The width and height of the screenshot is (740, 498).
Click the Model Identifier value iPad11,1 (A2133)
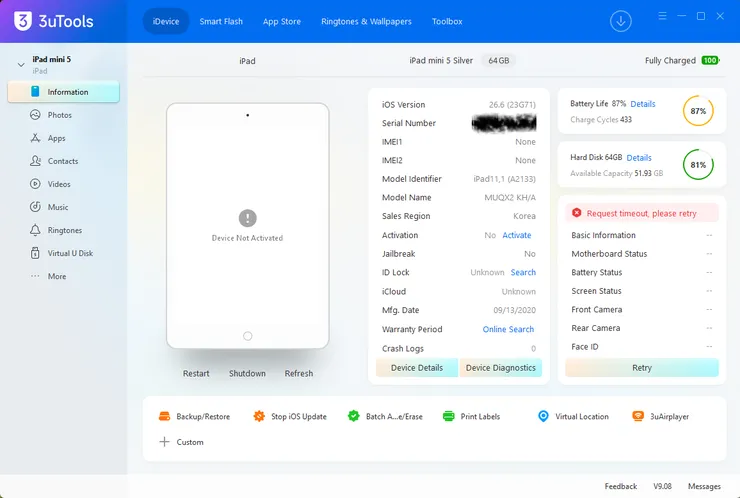505,179
